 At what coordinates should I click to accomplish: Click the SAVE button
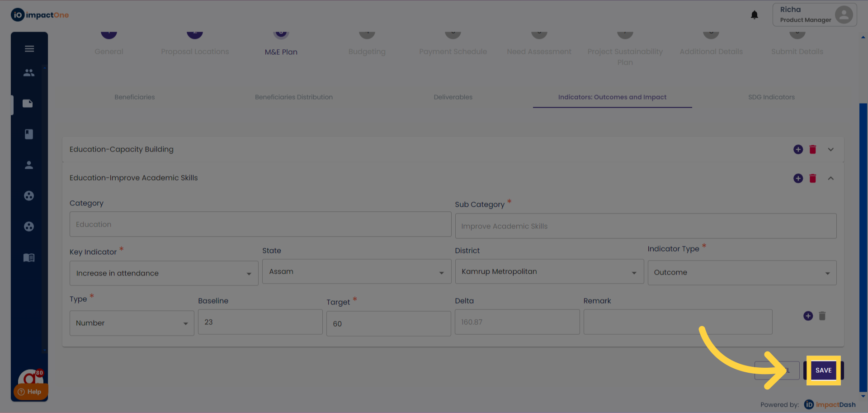tap(823, 370)
